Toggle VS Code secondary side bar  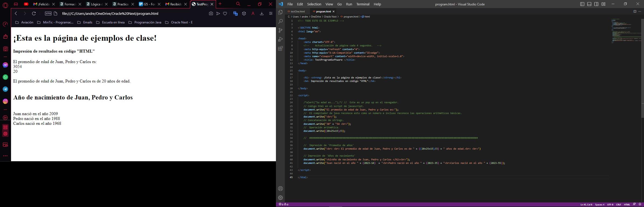[596, 4]
